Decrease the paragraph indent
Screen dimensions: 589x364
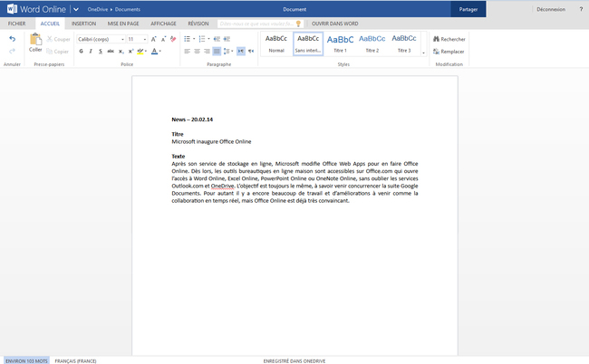(x=217, y=39)
